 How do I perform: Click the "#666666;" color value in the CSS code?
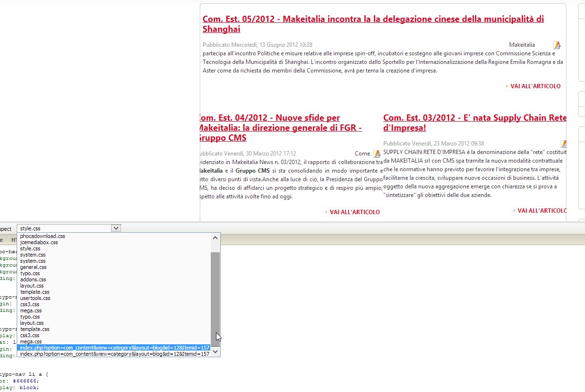pos(25,381)
